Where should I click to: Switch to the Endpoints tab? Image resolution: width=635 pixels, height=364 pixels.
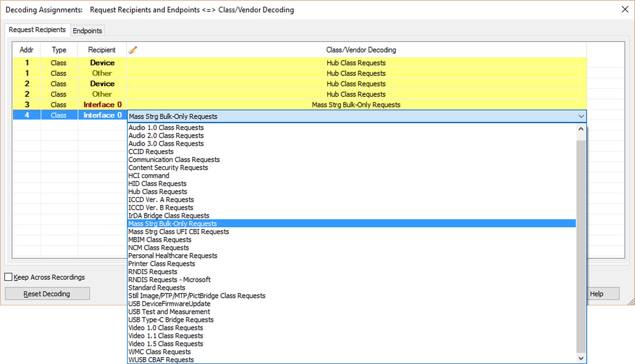click(x=87, y=31)
